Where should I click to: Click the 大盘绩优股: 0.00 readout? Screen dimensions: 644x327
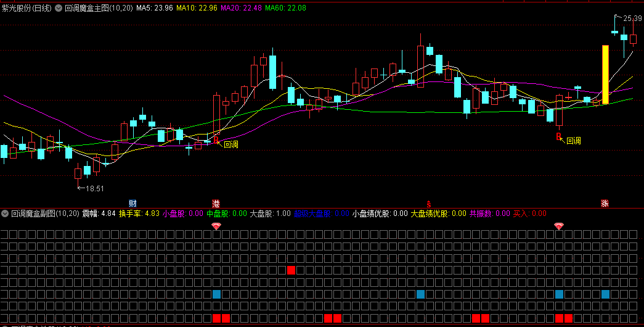click(x=439, y=213)
